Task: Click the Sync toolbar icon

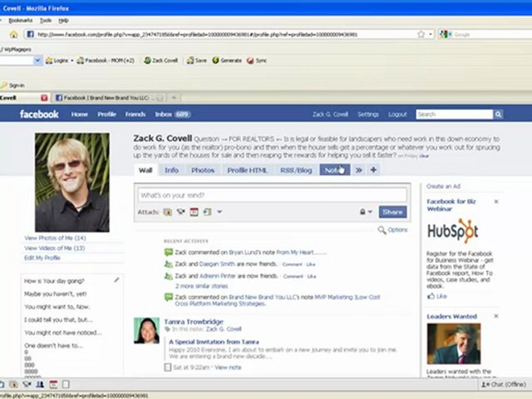Action: tap(257, 60)
